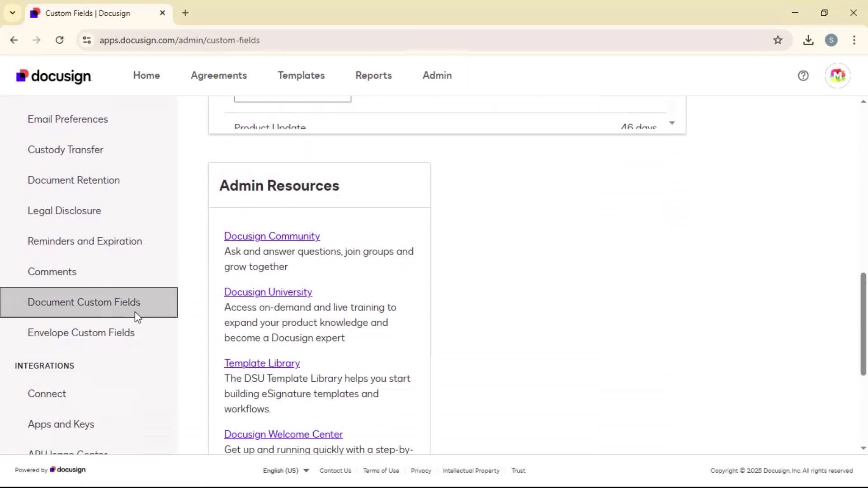
Task: Open the user profile avatar menu
Action: point(837,75)
